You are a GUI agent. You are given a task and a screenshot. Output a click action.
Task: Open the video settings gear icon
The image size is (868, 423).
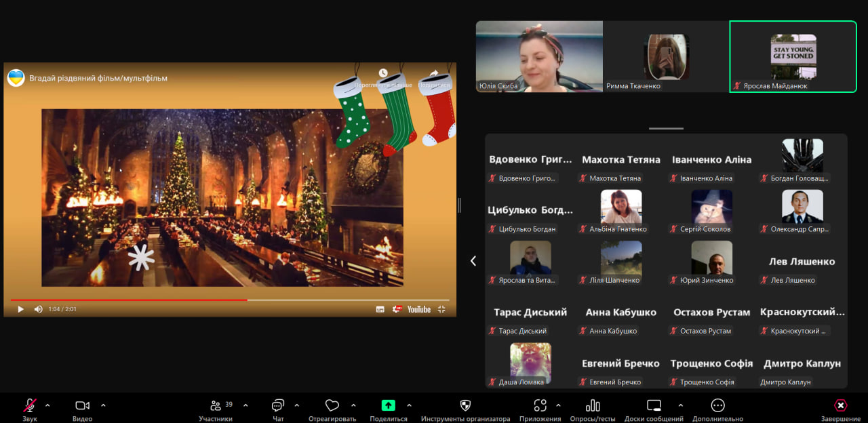[398, 309]
